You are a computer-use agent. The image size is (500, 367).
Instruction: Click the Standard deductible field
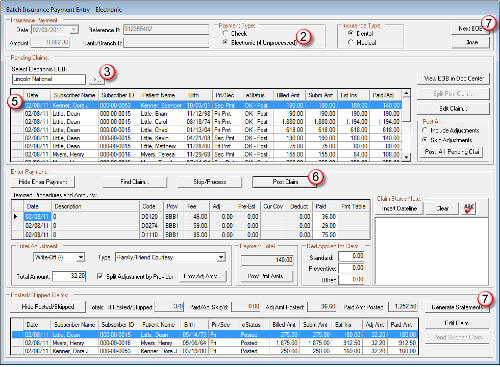(351, 256)
